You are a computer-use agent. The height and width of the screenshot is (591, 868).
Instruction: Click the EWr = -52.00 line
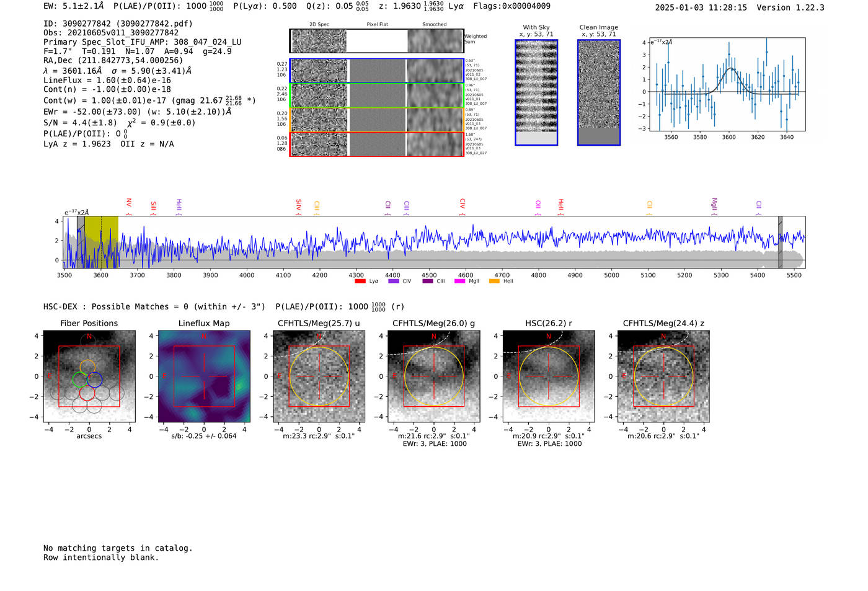coord(138,112)
